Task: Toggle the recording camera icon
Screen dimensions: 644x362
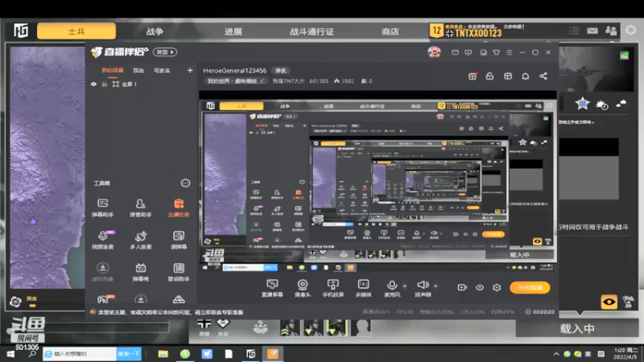Action: tap(462, 287)
